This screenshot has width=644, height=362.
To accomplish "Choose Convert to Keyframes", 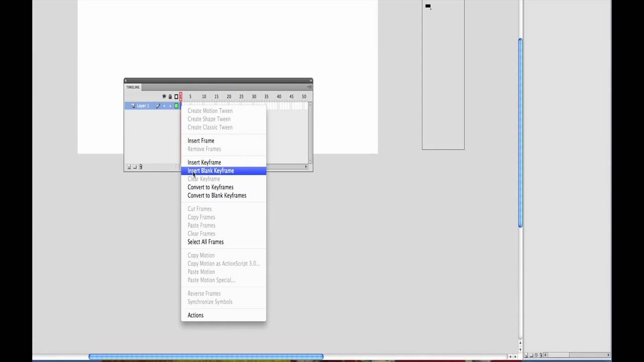I will [210, 187].
